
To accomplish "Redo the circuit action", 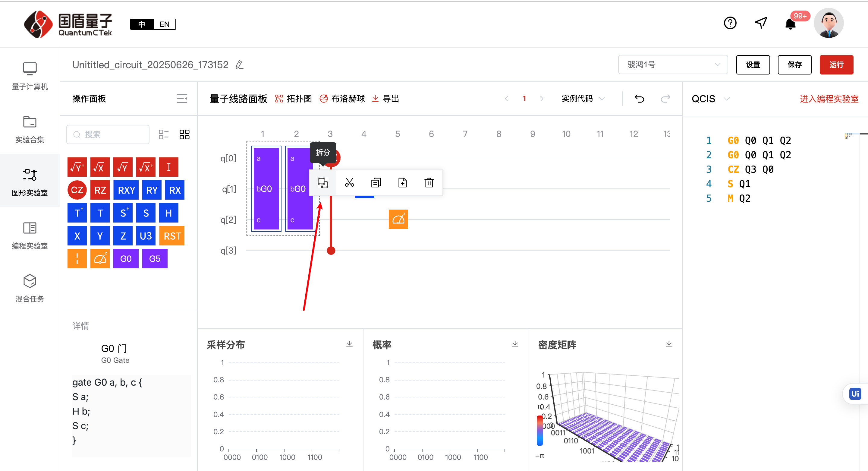I will click(665, 99).
